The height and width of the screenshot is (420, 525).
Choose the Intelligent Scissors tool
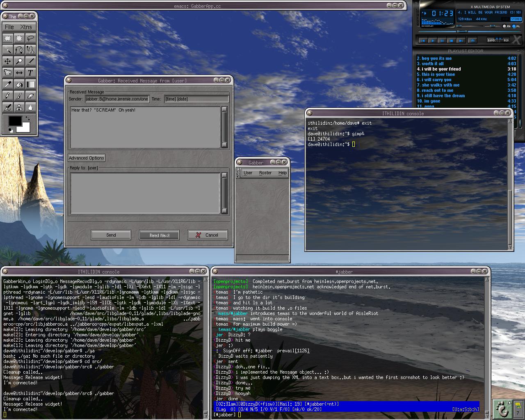(30, 50)
